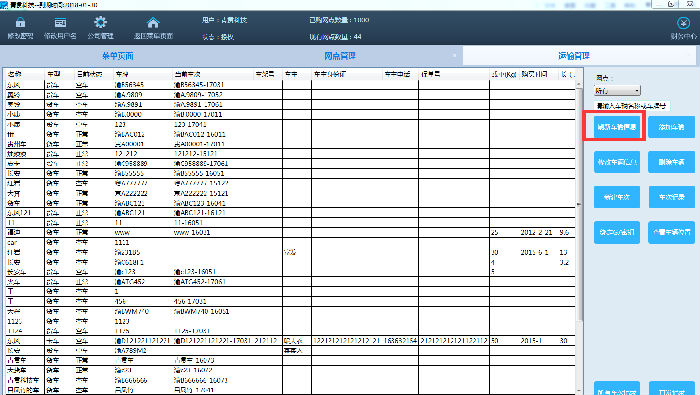Click the 统计车次 trip statistics button

(x=617, y=197)
